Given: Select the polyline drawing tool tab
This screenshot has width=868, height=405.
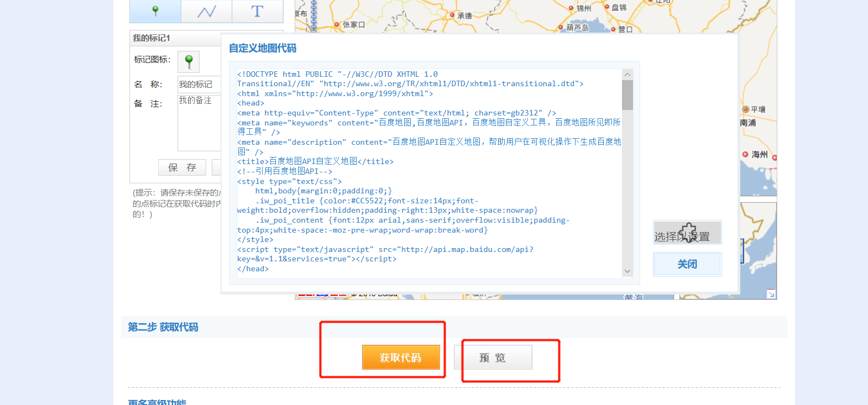Looking at the screenshot, I should 206,11.
